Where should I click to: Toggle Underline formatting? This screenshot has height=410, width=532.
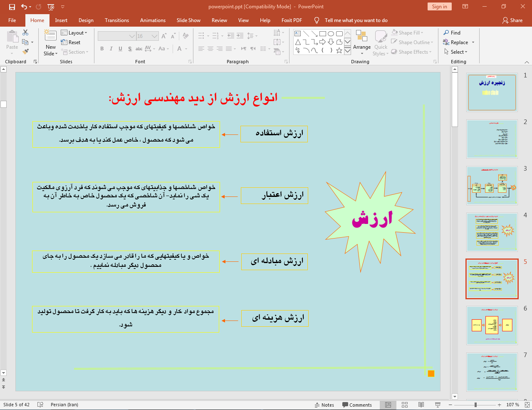(x=120, y=49)
